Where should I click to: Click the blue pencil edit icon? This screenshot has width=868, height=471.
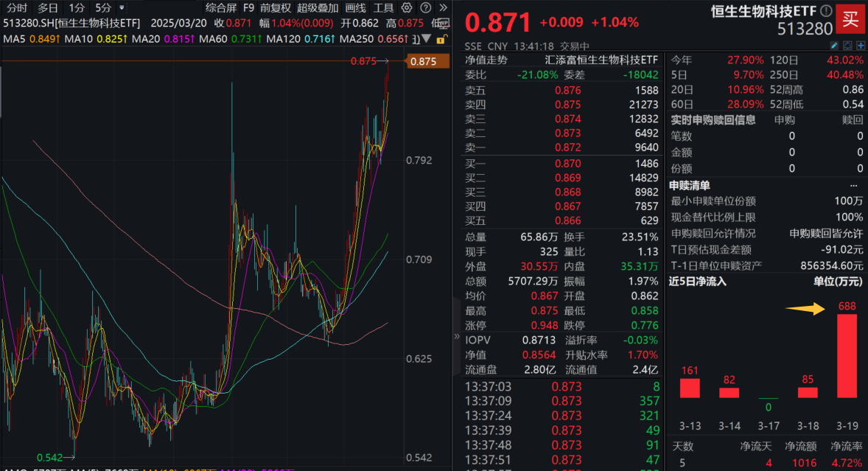[x=834, y=46]
